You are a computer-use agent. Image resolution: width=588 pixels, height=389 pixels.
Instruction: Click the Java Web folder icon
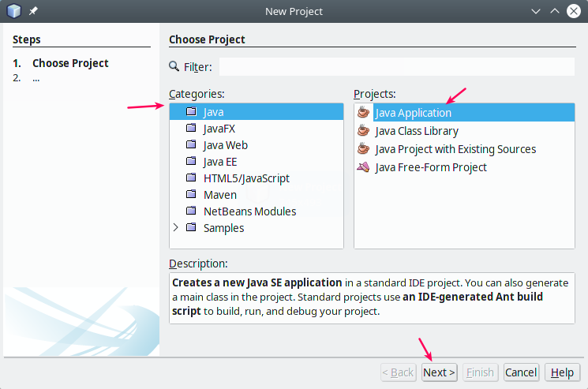191,144
